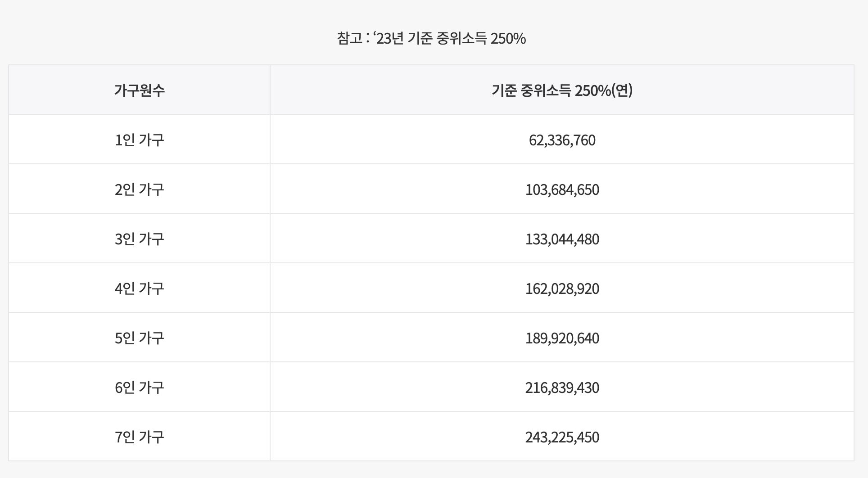Click the '7인 가구' row label
Image resolution: width=868 pixels, height=478 pixels.
139,437
